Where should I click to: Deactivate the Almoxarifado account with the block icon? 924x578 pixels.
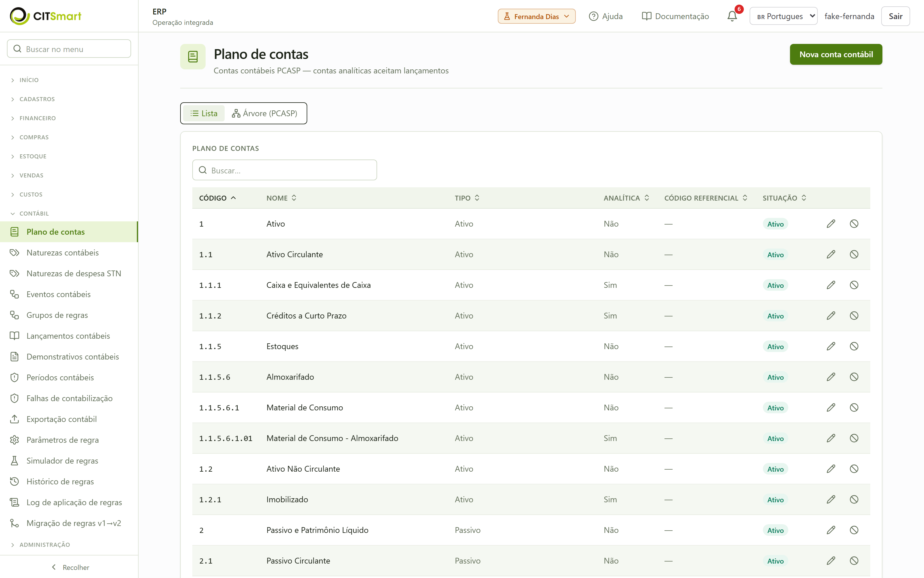coord(854,377)
